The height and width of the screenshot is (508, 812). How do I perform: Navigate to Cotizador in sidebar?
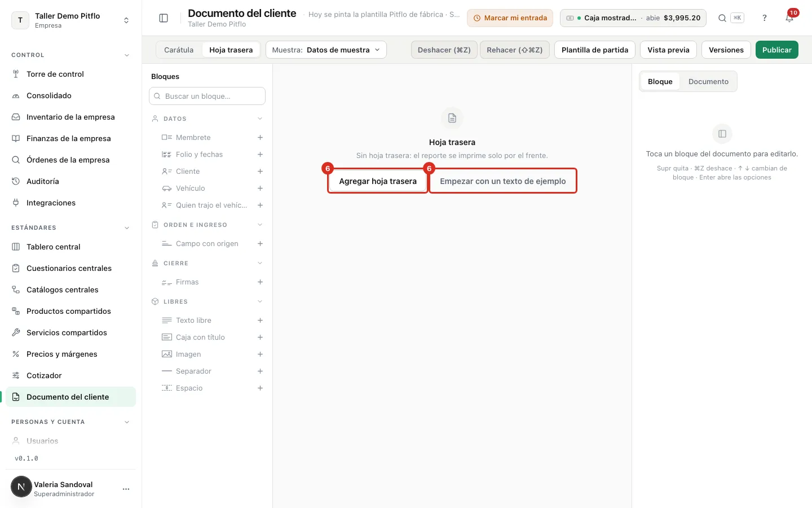71,375
